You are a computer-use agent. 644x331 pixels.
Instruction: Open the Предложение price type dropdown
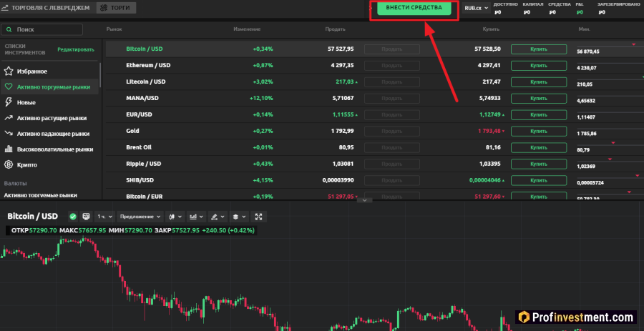[x=140, y=217]
